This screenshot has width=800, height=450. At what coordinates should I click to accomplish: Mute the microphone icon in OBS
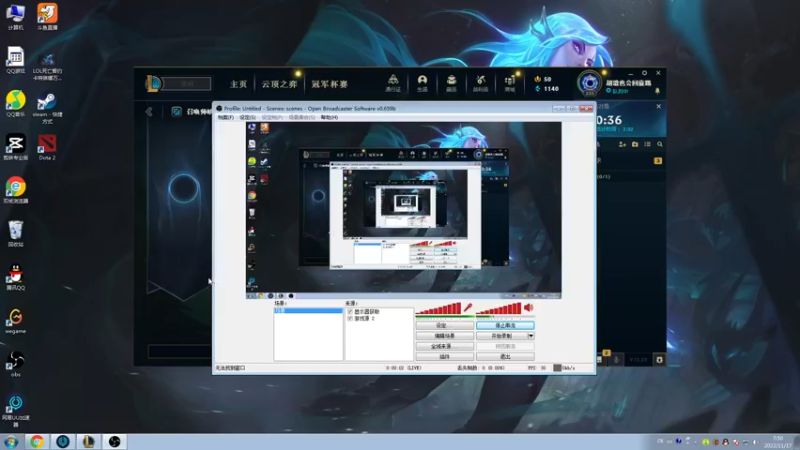[x=467, y=307]
